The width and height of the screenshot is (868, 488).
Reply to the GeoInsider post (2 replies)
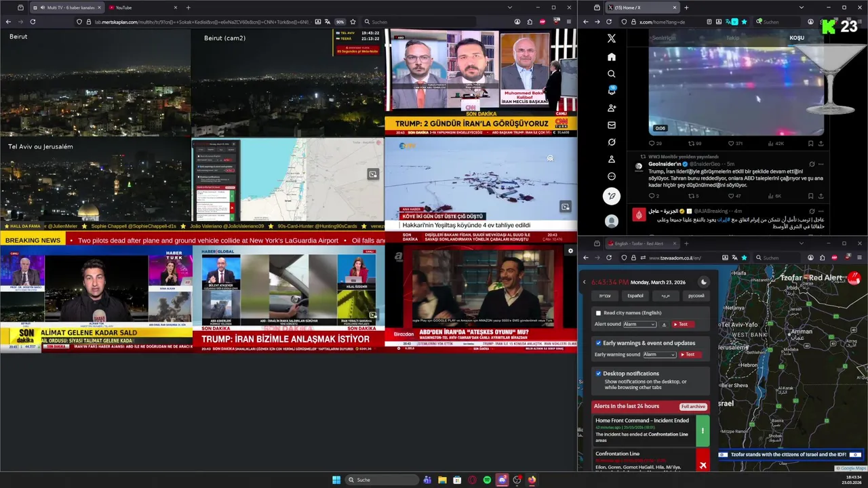[x=653, y=196]
